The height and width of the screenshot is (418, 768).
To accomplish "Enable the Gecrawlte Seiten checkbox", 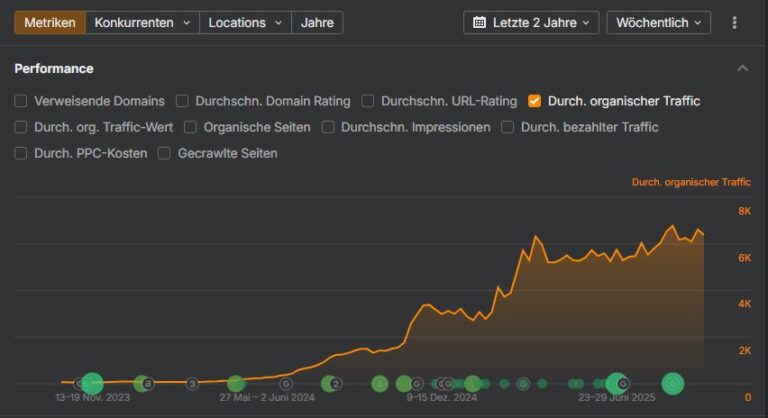I will tap(165, 153).
